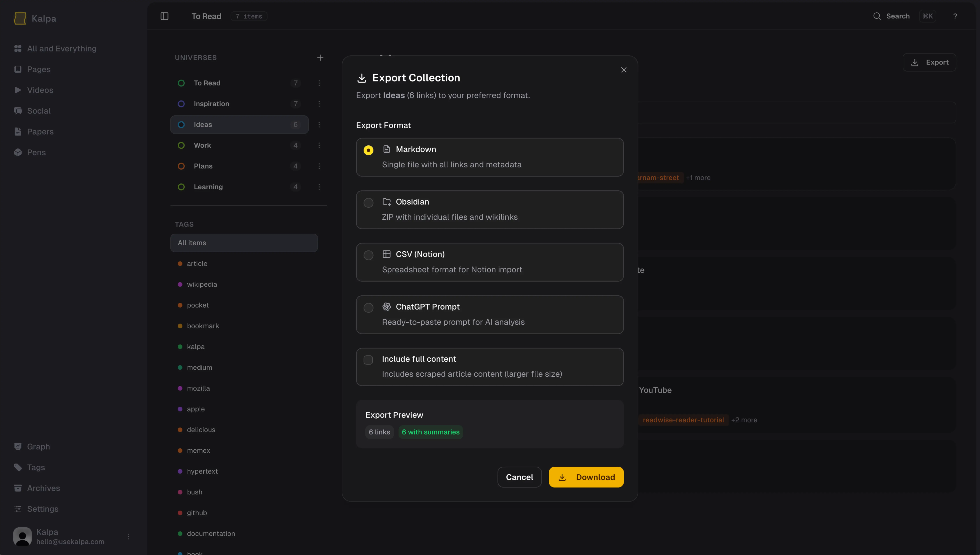Screen dimensions: 980x555
Task: Select the Learning universe
Action: tap(208, 187)
